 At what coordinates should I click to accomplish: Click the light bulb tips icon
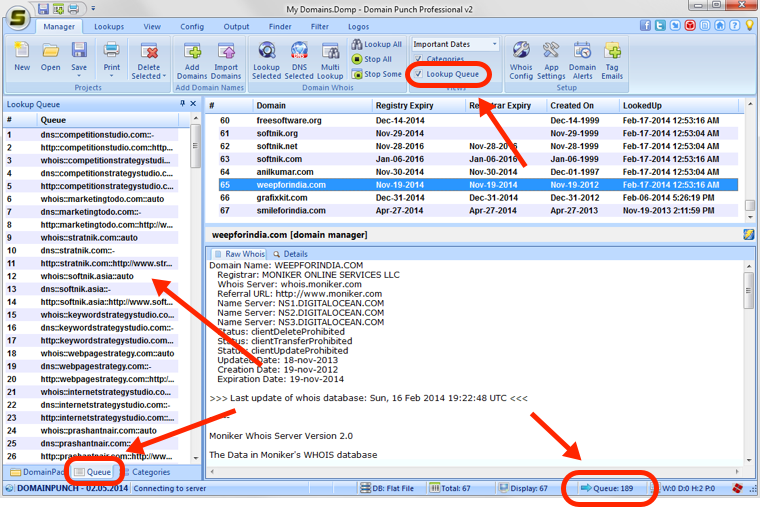[749, 26]
